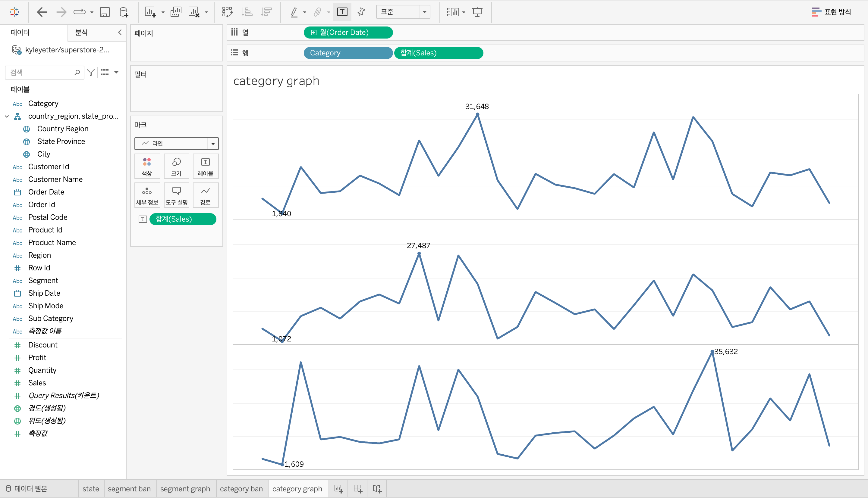Open 세부 정보 detail mark card
The height and width of the screenshot is (498, 868).
coord(147,195)
